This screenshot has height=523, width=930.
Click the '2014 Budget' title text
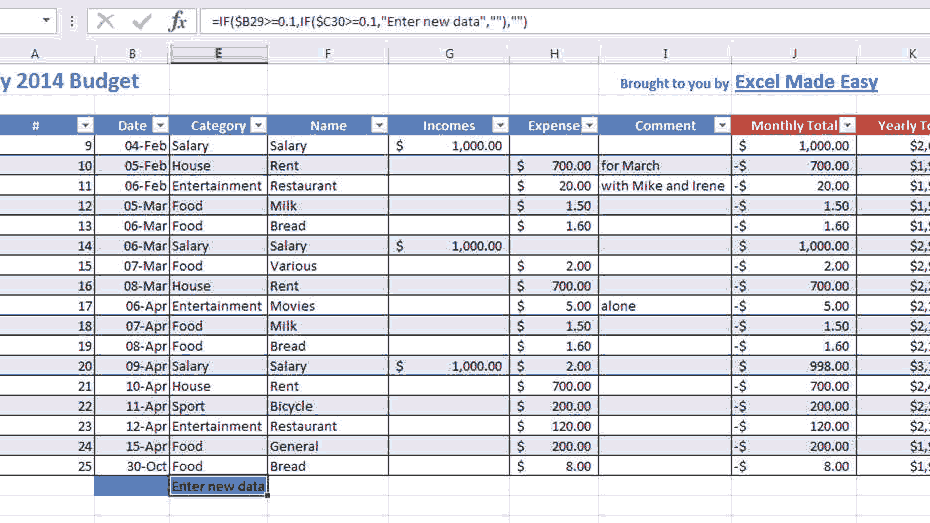pos(78,81)
